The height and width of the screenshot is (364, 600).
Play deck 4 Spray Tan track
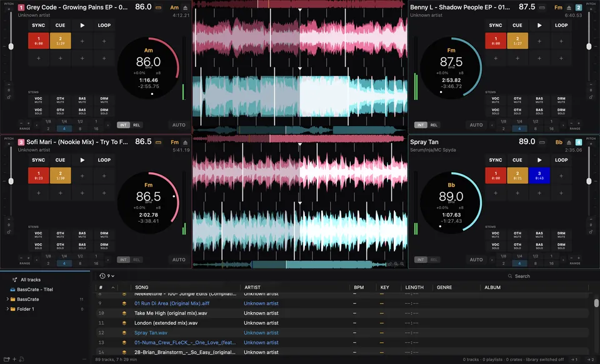(539, 160)
